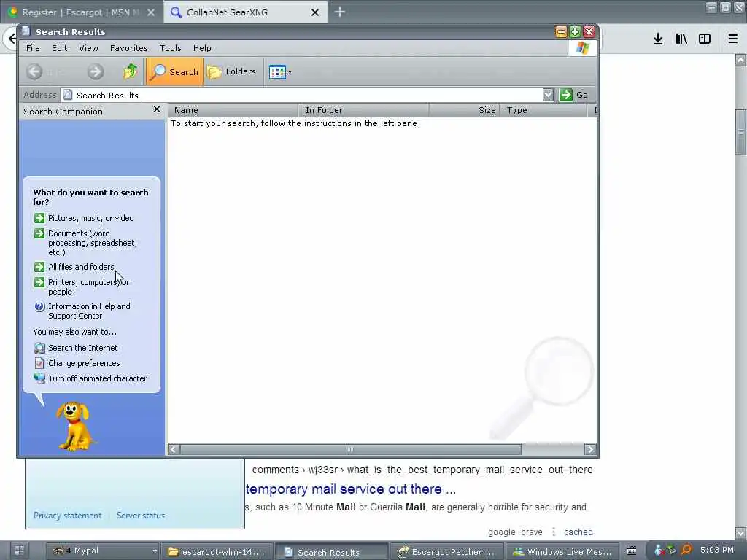
Task: Open the Server status link
Action: [141, 516]
